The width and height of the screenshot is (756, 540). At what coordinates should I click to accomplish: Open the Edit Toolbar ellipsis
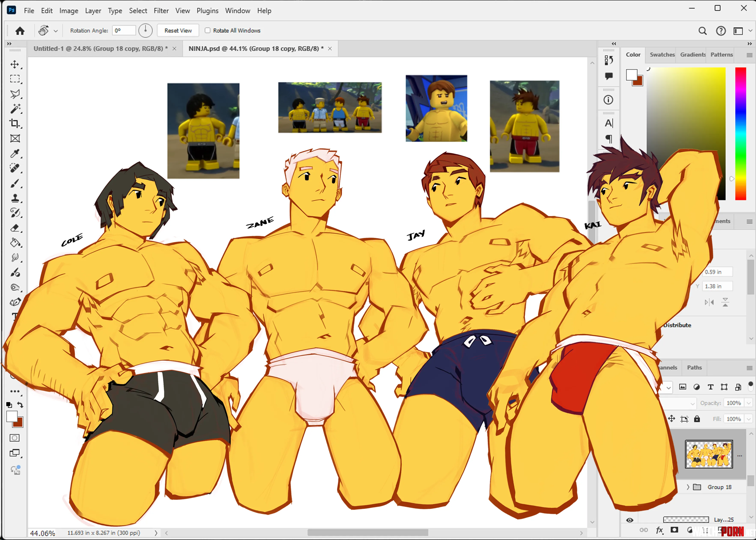coord(15,391)
